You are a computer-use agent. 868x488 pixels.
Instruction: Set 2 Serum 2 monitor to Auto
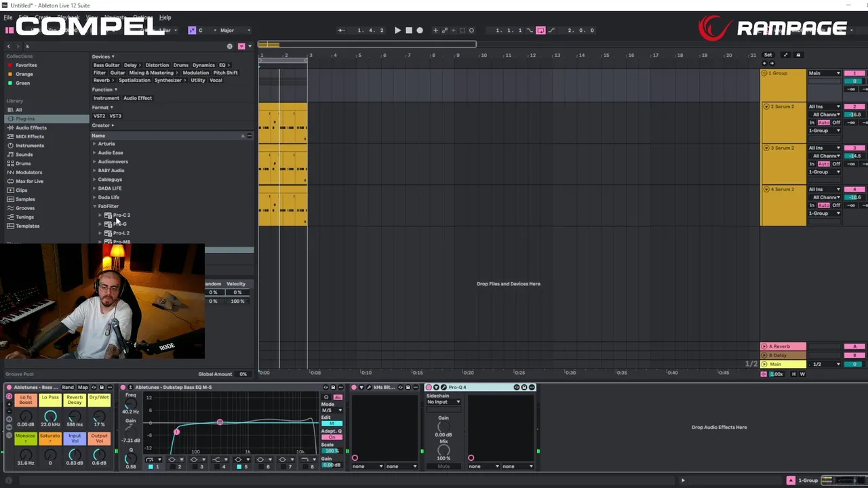[824, 123]
